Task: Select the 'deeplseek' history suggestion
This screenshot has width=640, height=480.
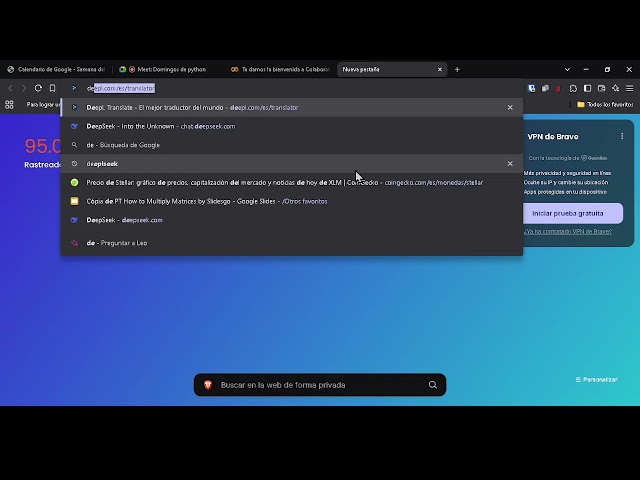Action: point(291,164)
